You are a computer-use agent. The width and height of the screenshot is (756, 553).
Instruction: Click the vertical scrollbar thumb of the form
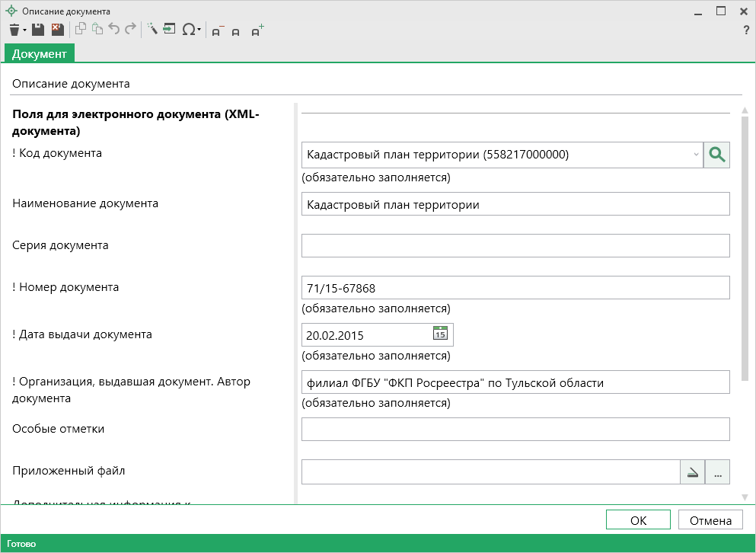[744, 236]
